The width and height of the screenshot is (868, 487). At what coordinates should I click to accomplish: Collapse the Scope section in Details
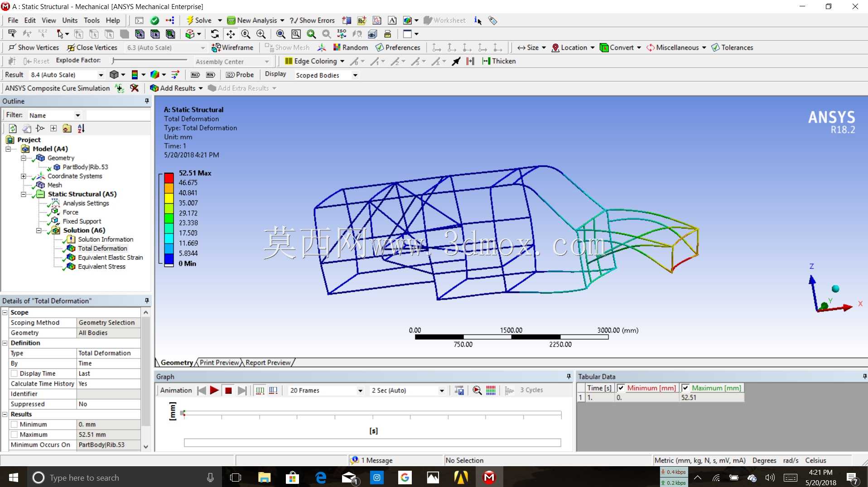5,312
